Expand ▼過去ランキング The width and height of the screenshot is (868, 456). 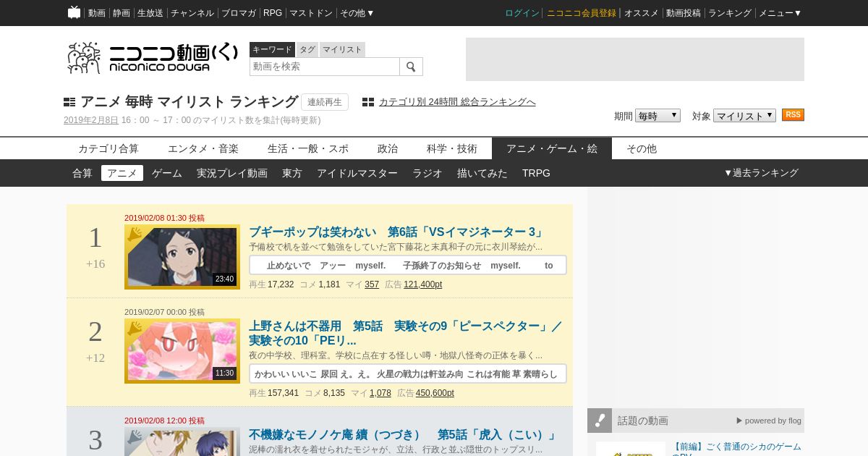761,173
